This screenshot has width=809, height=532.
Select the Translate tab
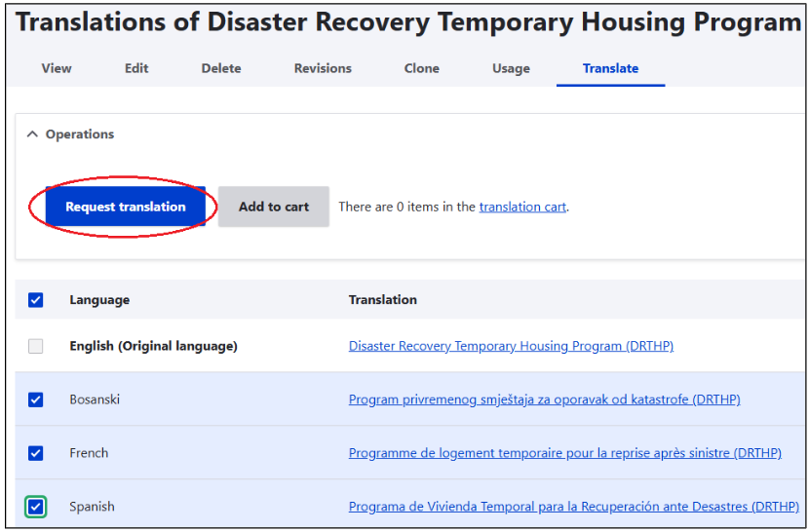611,68
